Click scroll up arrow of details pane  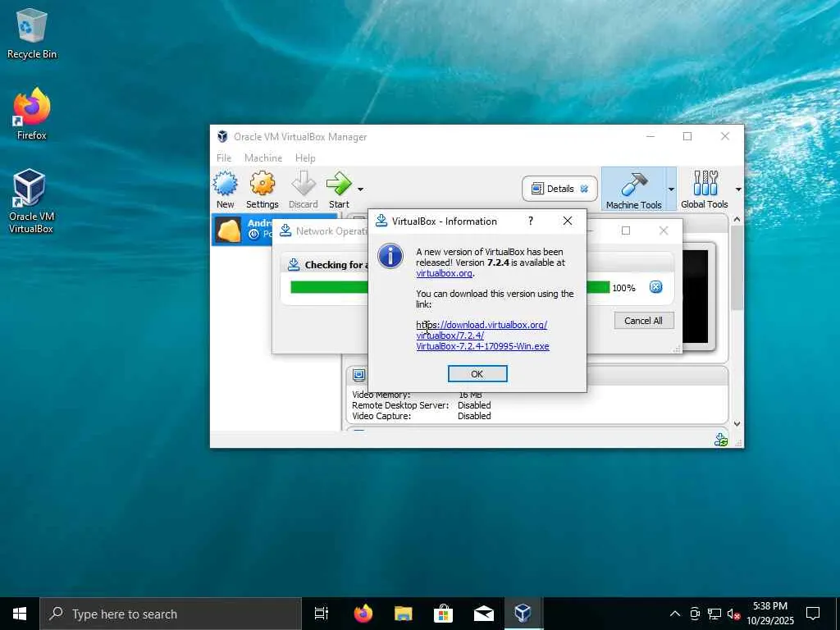pyautogui.click(x=737, y=219)
